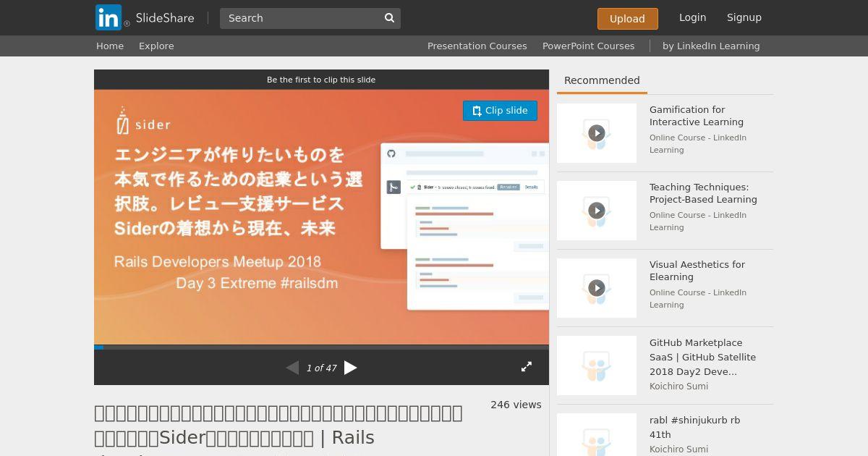
Task: Open Gamification for Interactive Learning title
Action: (697, 116)
